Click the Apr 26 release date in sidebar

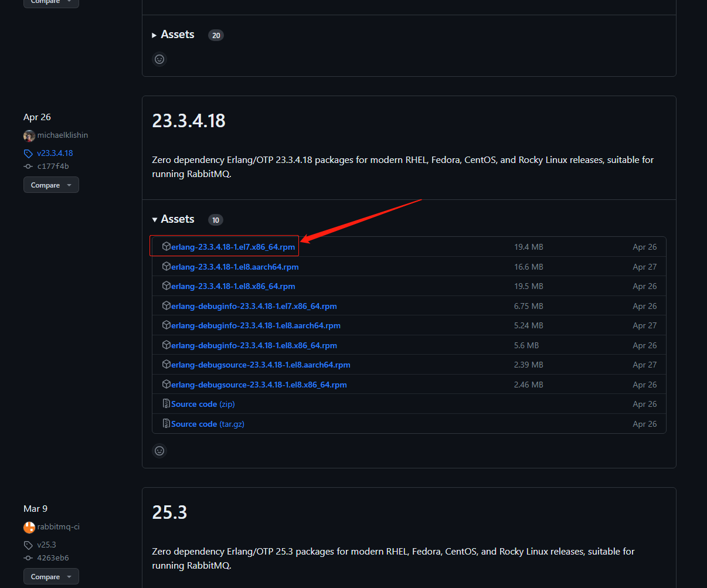click(x=37, y=117)
